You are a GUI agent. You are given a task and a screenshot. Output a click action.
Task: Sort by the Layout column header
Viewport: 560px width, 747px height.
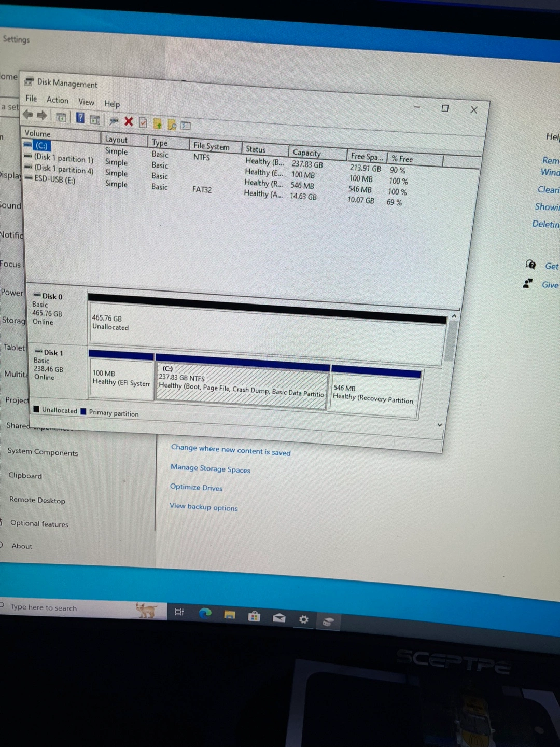click(x=124, y=140)
